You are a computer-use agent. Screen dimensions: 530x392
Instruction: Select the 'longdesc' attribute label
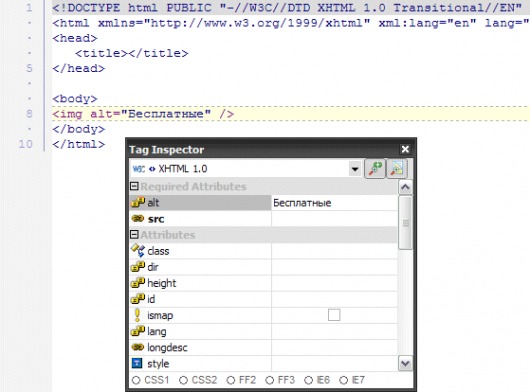167,348
